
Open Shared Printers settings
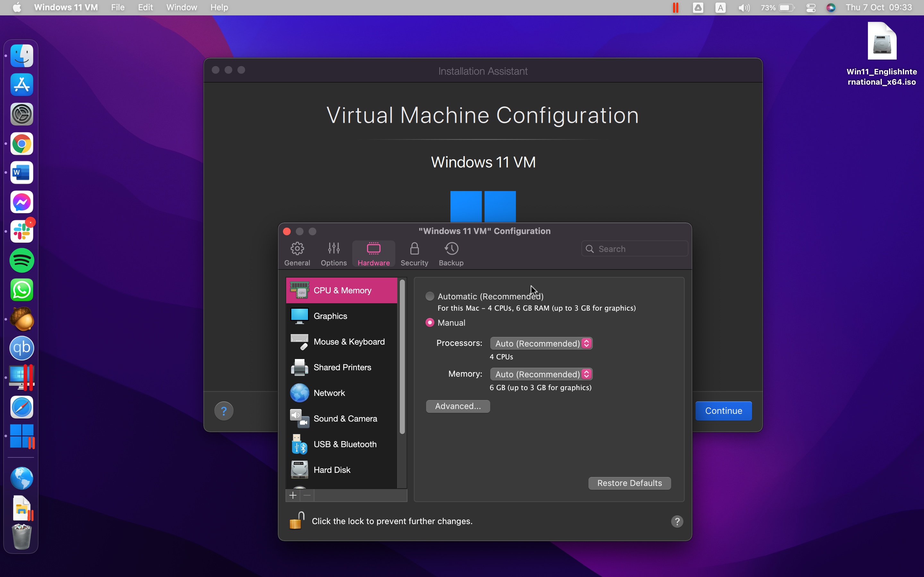pyautogui.click(x=299, y=367)
